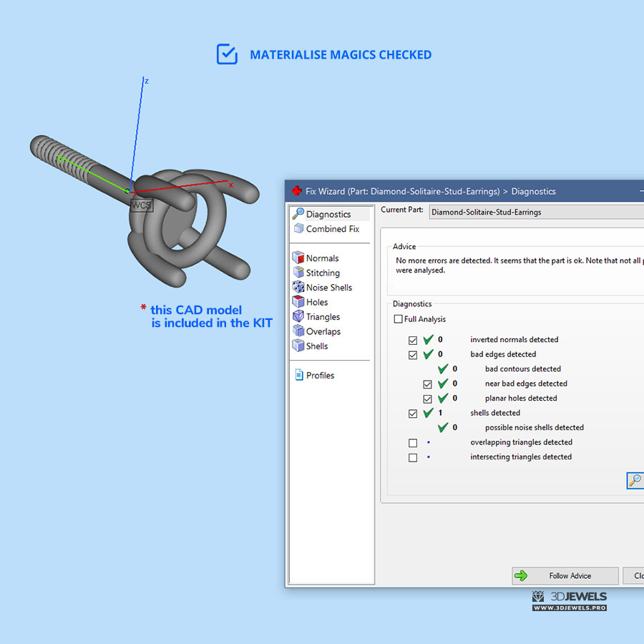The image size is (644, 644).
Task: Open the Shells section
Action: pyautogui.click(x=317, y=346)
